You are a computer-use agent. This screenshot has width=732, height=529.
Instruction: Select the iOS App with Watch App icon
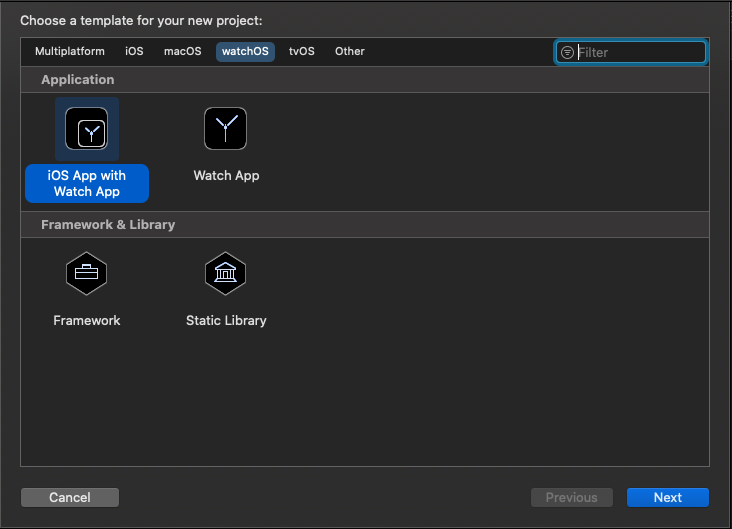87,129
